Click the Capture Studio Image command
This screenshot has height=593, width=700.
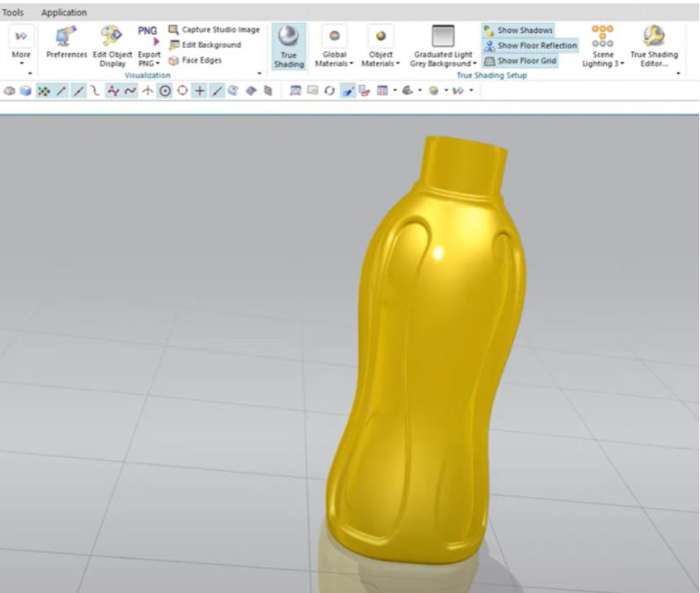coord(214,30)
